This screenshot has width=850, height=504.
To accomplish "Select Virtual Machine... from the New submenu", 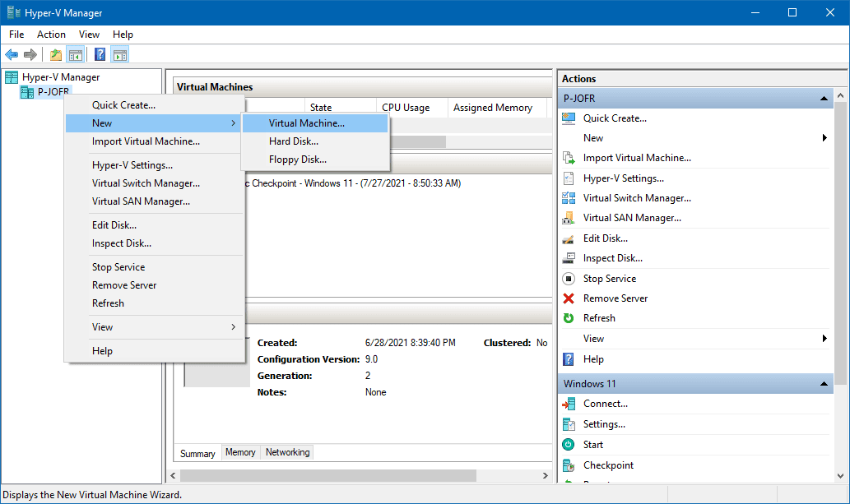I will (x=307, y=123).
